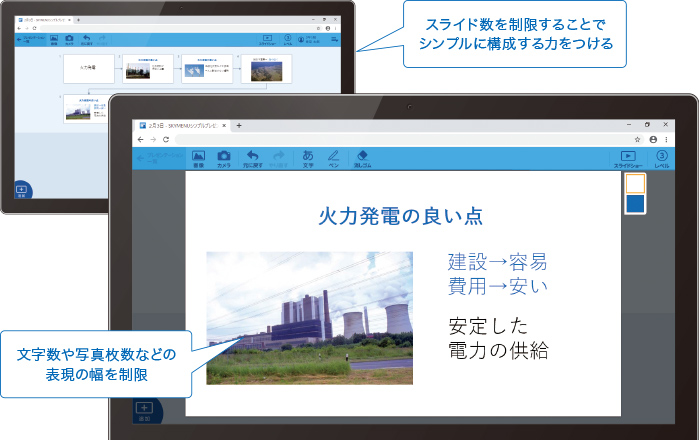Open the レベル setting in the front window
This screenshot has width=700, height=440.
[x=662, y=159]
